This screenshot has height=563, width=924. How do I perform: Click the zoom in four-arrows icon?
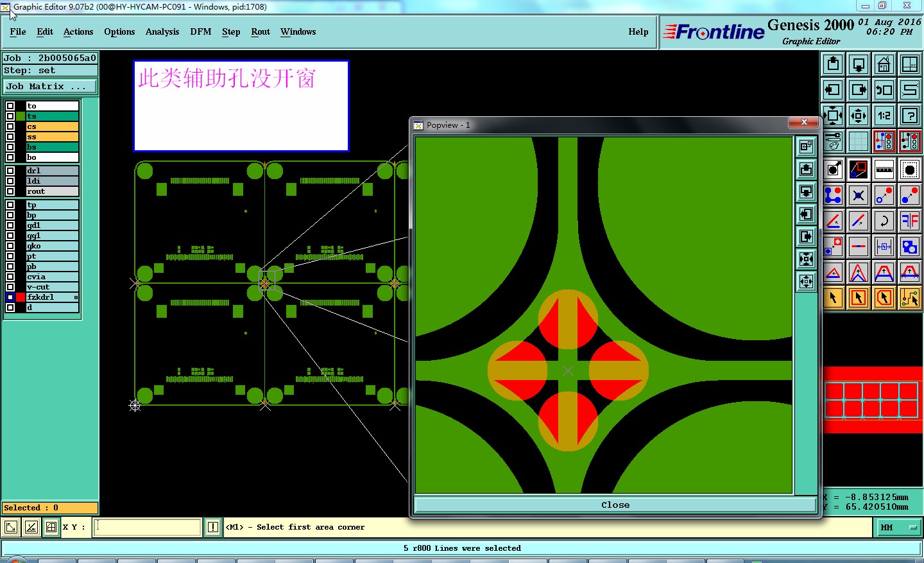833,116
